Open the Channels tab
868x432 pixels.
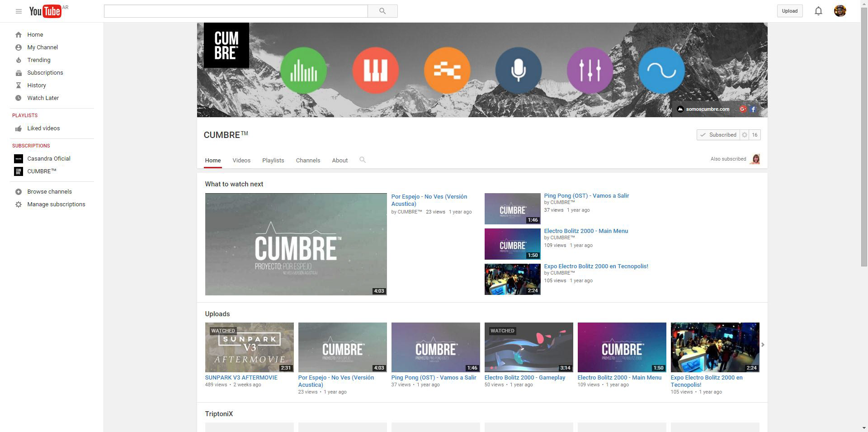tap(308, 161)
